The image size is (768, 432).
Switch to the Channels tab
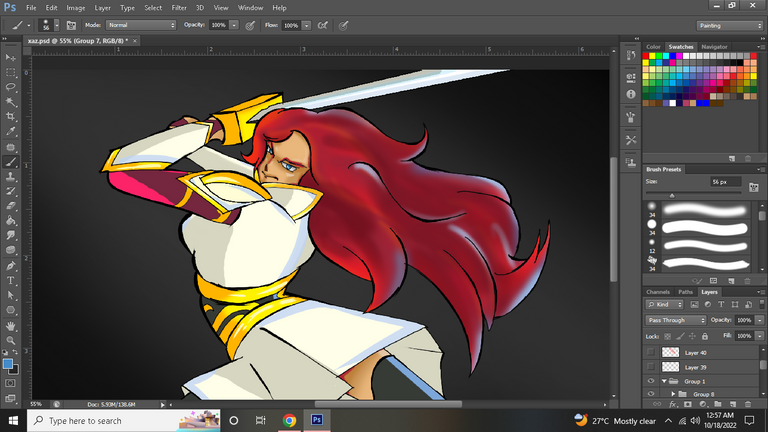pyautogui.click(x=658, y=292)
